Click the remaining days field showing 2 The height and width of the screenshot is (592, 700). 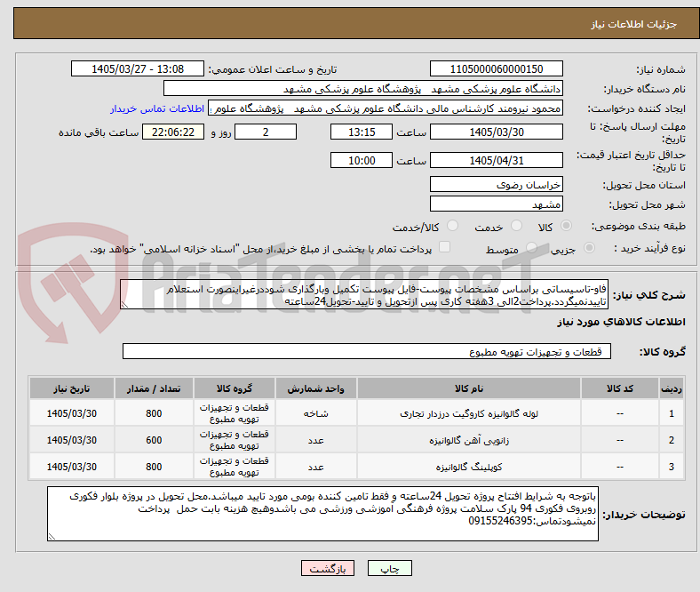266,132
